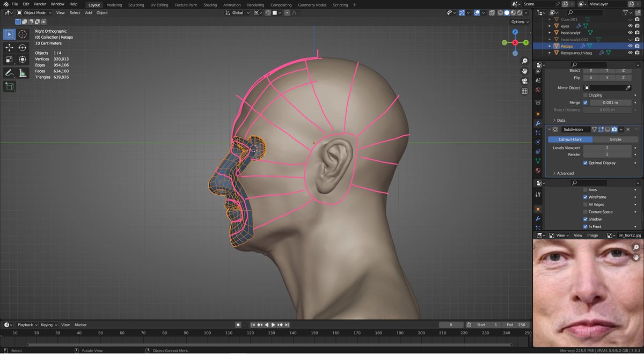Switch to the Sculpting workspace tab
This screenshot has height=354, width=644.
pos(136,5)
